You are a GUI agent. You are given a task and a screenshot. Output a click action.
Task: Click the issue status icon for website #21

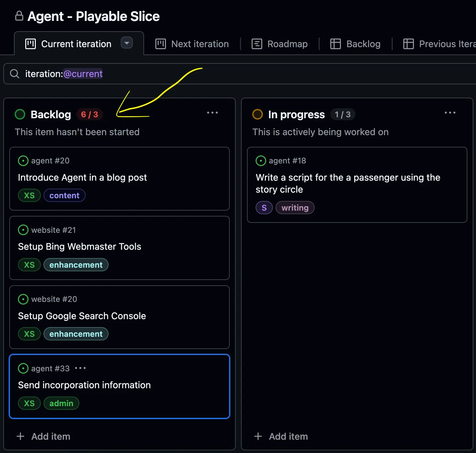pos(23,230)
